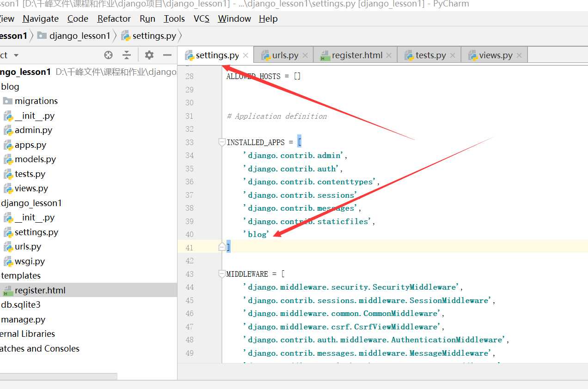Click the HTML icon on register.html tab
588x389 pixels.
[325, 55]
